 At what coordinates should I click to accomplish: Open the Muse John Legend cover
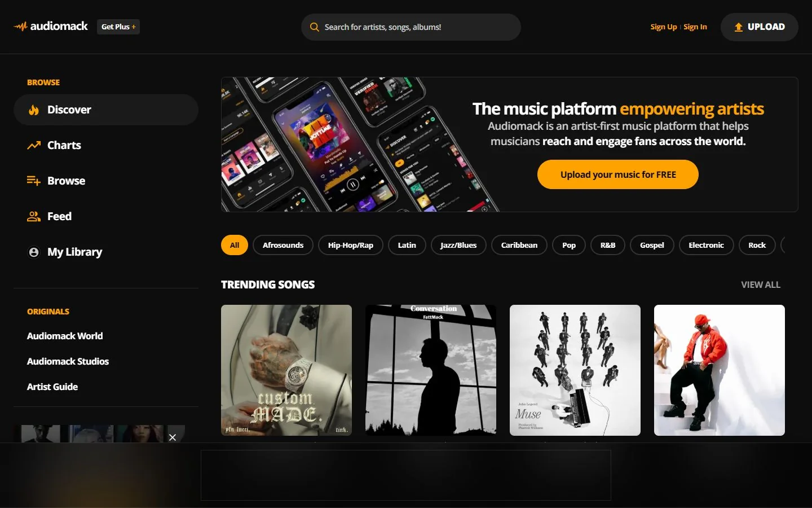click(575, 370)
